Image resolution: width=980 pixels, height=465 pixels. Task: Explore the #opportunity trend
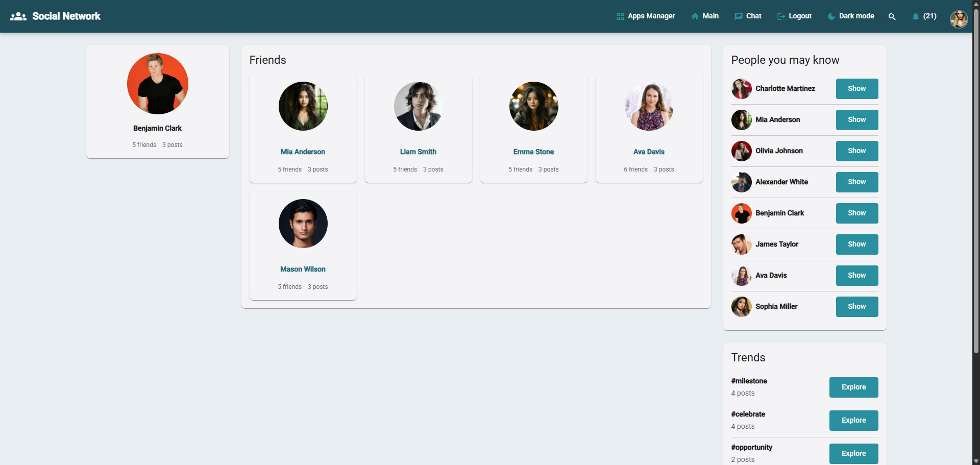pos(854,454)
